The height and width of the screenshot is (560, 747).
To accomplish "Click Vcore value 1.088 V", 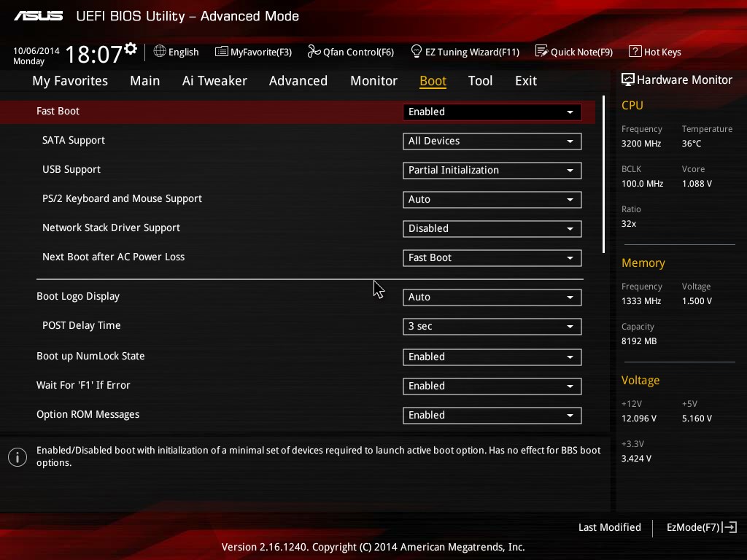I will pyautogui.click(x=697, y=183).
